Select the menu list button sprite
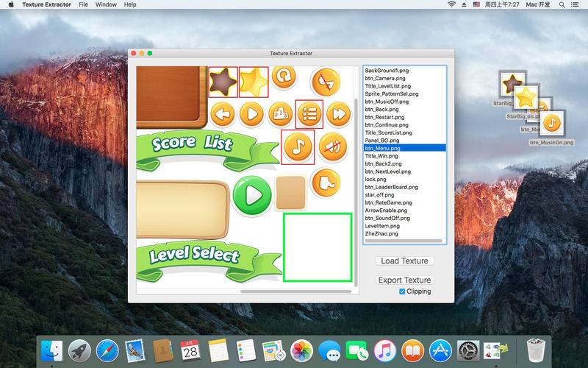This screenshot has height=368, width=588. (x=309, y=114)
